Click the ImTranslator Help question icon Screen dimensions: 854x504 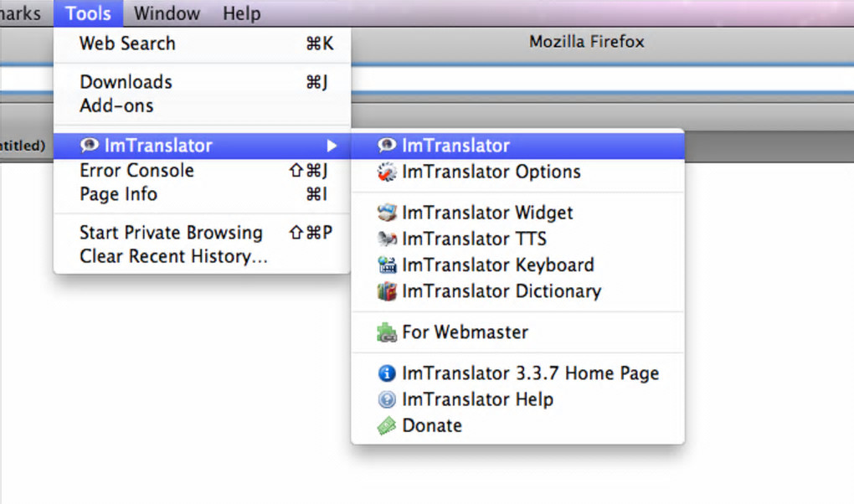386,400
